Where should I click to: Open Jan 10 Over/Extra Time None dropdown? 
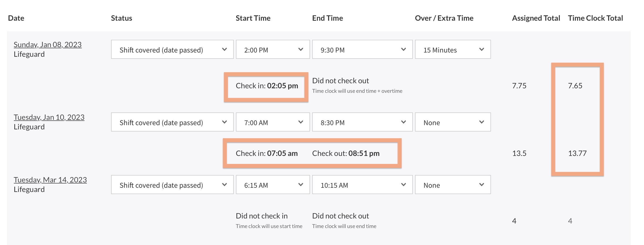point(453,122)
